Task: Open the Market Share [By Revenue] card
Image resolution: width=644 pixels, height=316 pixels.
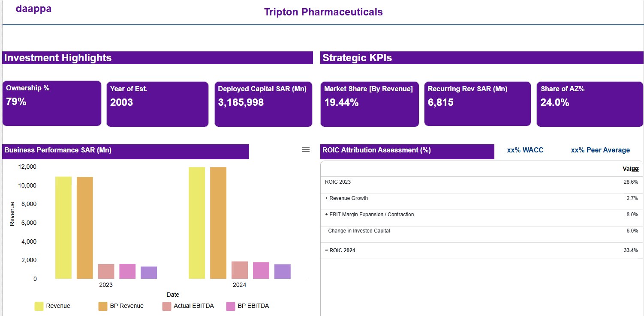Action: [370, 104]
